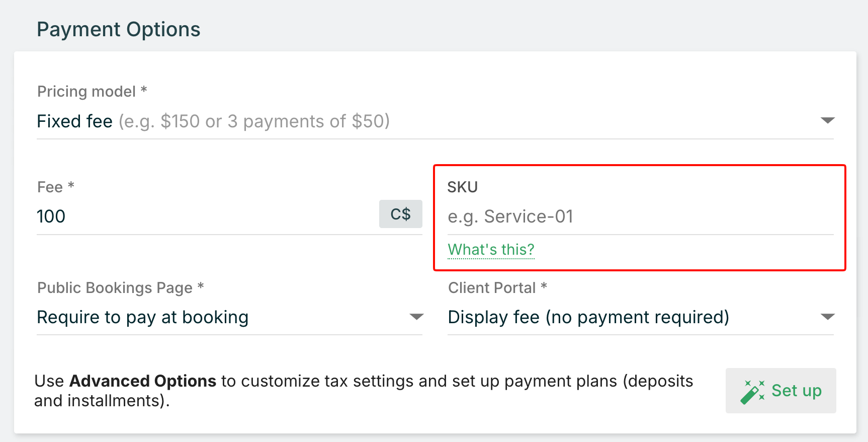Click the Set up button label
Viewport: 868px width, 442px height.
(x=797, y=391)
